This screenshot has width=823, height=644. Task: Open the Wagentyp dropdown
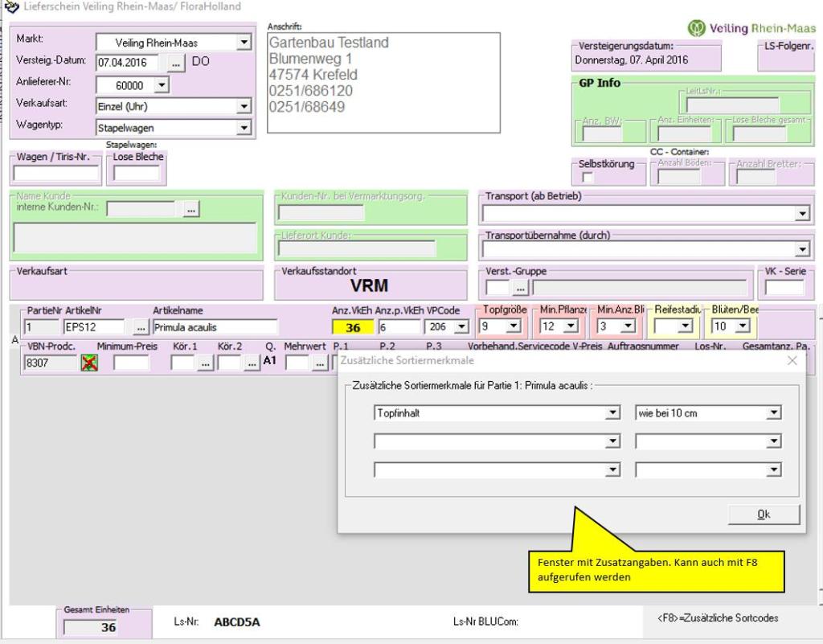click(x=244, y=127)
